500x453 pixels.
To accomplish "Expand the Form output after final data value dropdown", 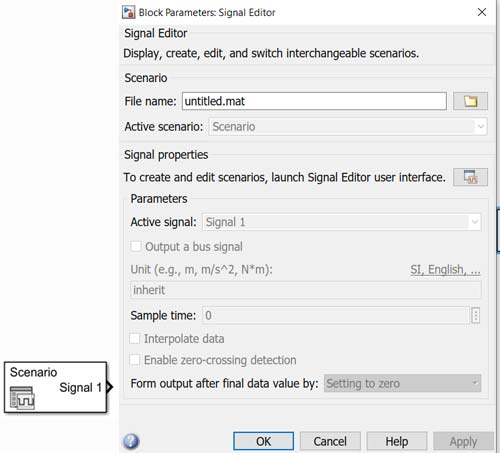I will click(x=402, y=383).
